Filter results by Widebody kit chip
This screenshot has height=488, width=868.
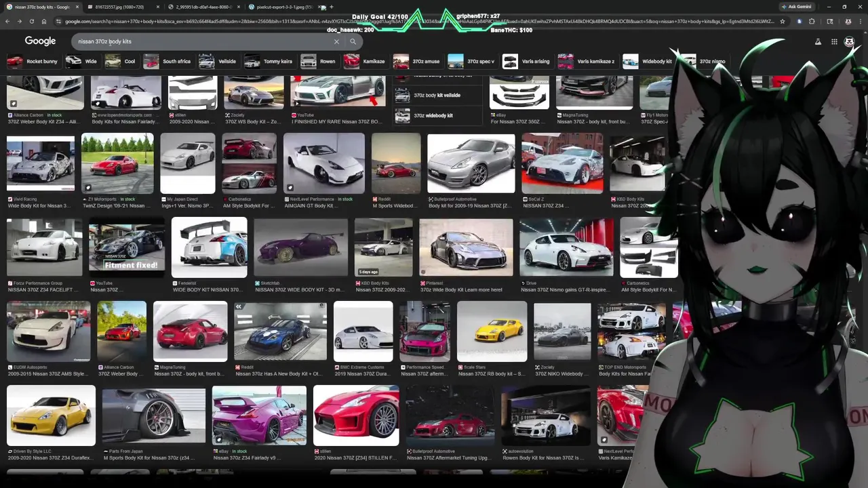(x=648, y=61)
